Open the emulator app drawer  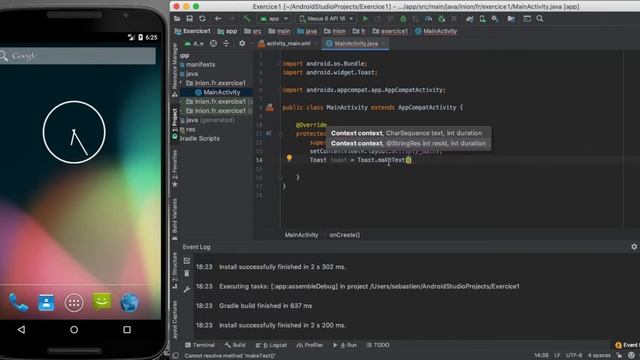74,302
